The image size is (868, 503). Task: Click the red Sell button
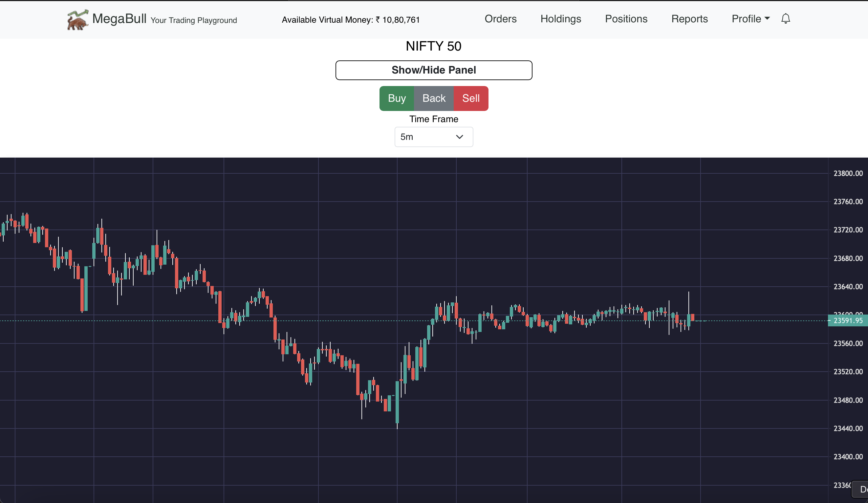471,98
